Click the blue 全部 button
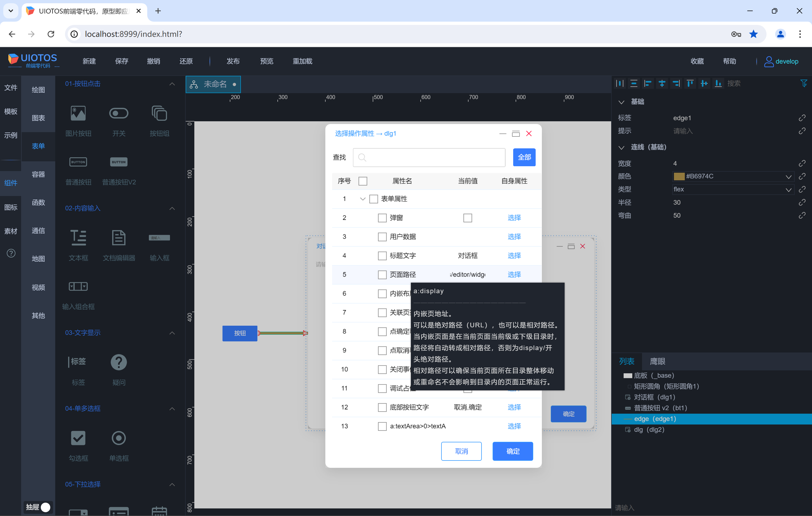The width and height of the screenshot is (812, 516). (524, 158)
